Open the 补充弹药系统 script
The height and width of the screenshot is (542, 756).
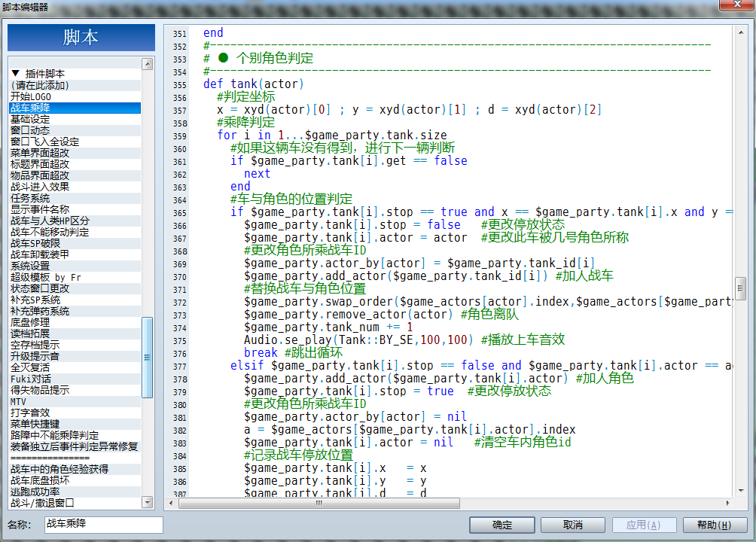[x=75, y=311]
